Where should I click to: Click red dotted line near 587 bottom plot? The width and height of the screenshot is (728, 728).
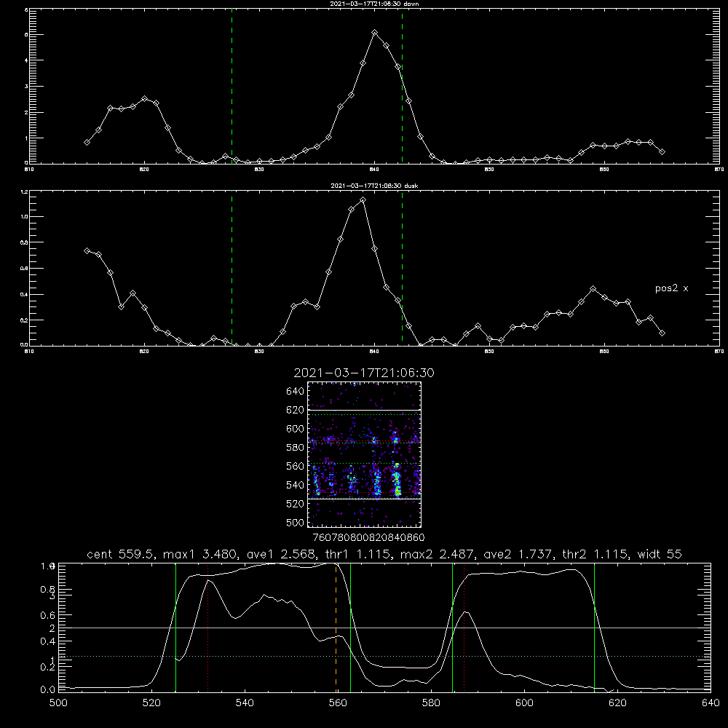464,627
